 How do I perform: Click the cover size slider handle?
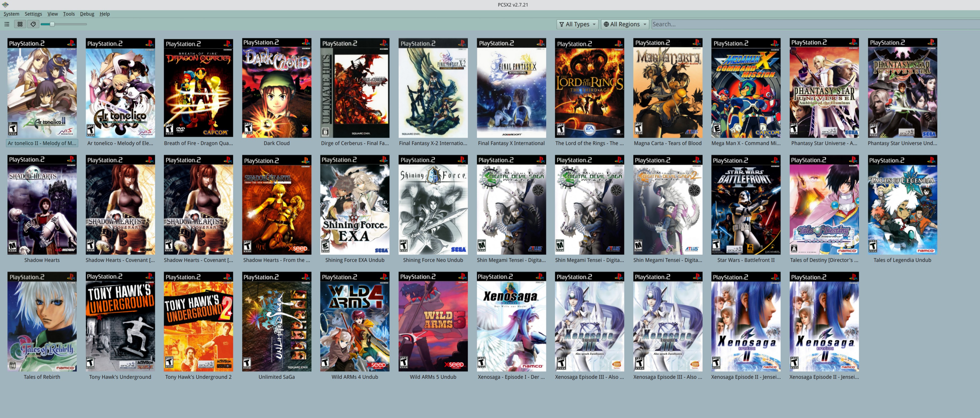click(52, 24)
